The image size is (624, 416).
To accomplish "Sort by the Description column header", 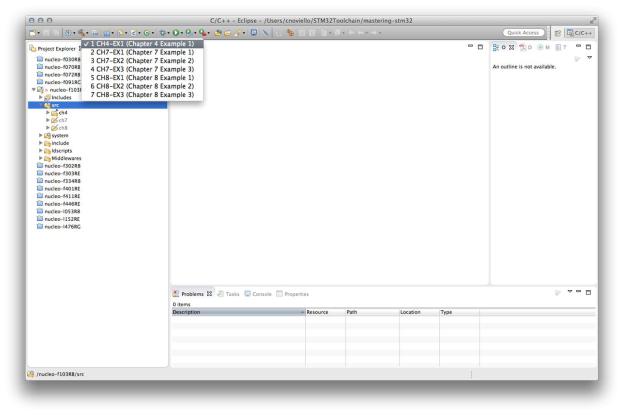I will (238, 312).
